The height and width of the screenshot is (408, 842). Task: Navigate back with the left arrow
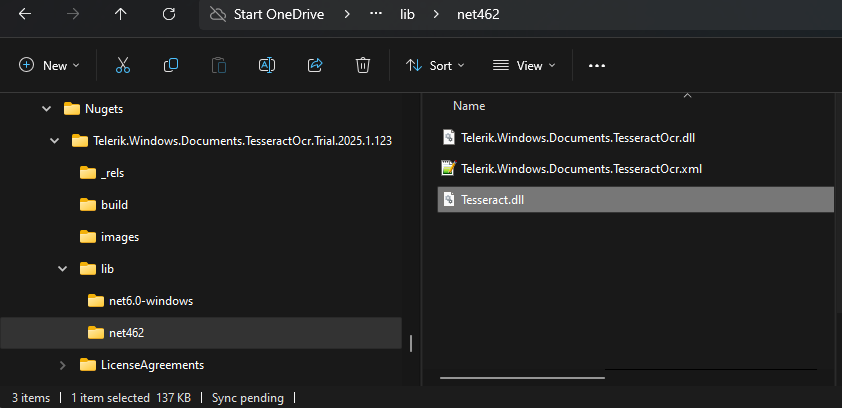point(25,15)
